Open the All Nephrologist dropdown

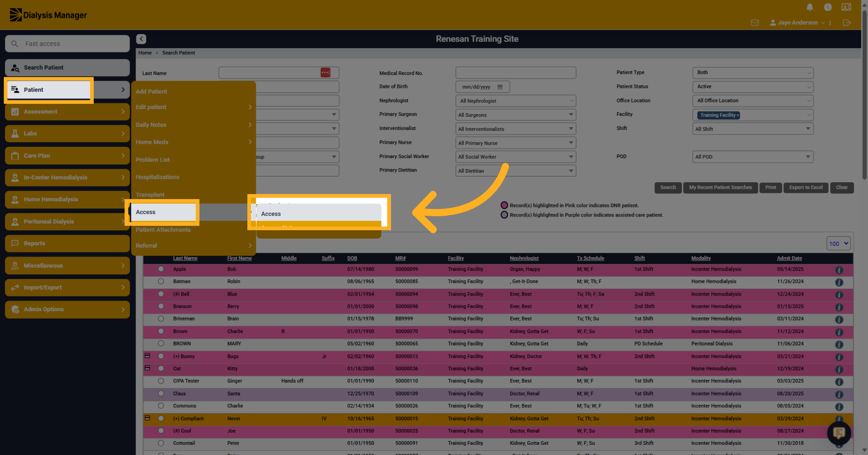(x=516, y=101)
